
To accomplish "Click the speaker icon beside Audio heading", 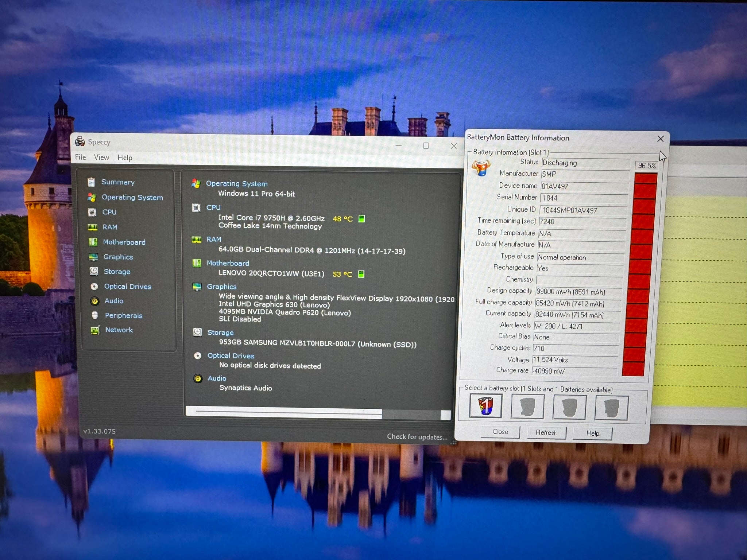I will click(198, 378).
